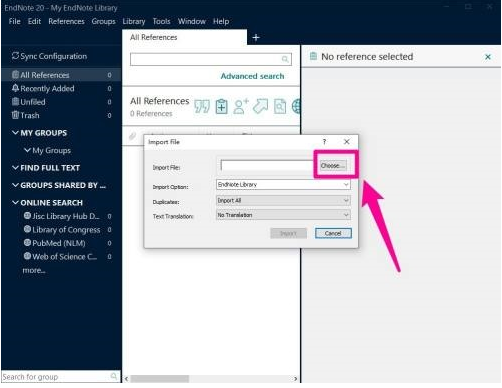The image size is (502, 388).
Task: Collapse the ONLINE SEARCH section
Action: coord(15,203)
